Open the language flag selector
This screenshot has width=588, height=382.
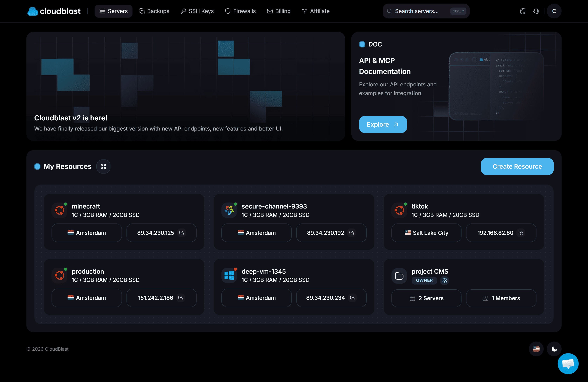coord(536,349)
